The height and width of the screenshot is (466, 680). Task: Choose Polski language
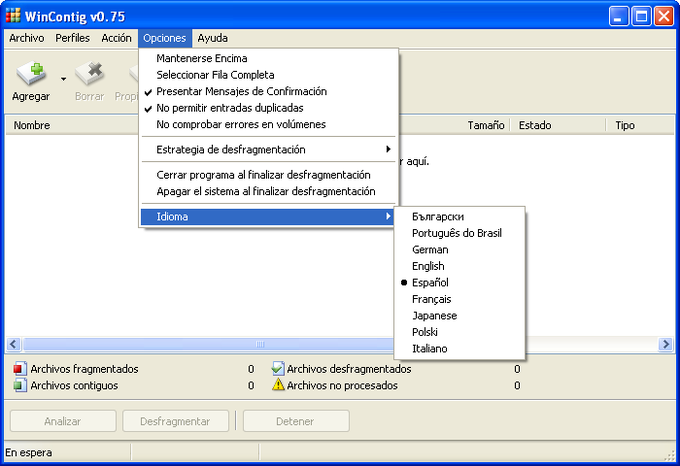pyautogui.click(x=460, y=332)
